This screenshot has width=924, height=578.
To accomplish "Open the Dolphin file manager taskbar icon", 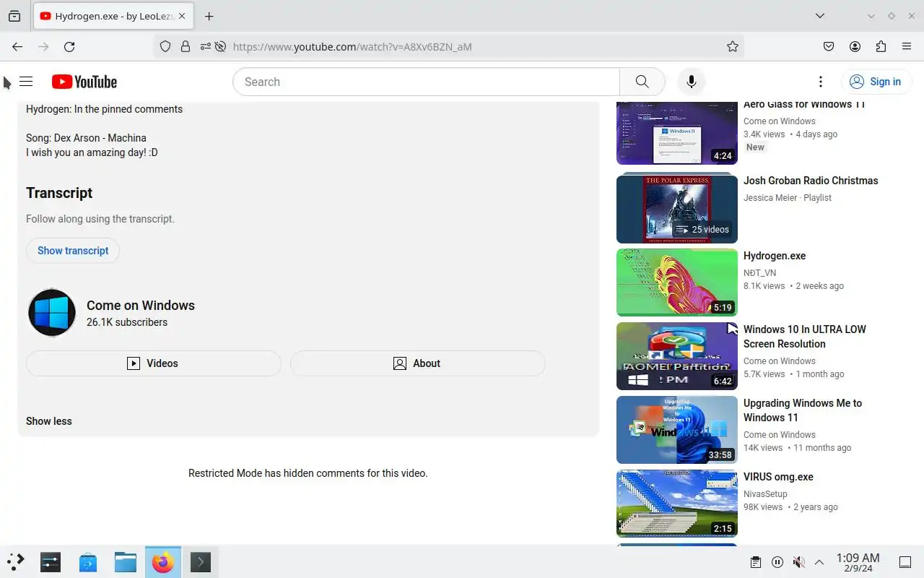I will pyautogui.click(x=126, y=561).
